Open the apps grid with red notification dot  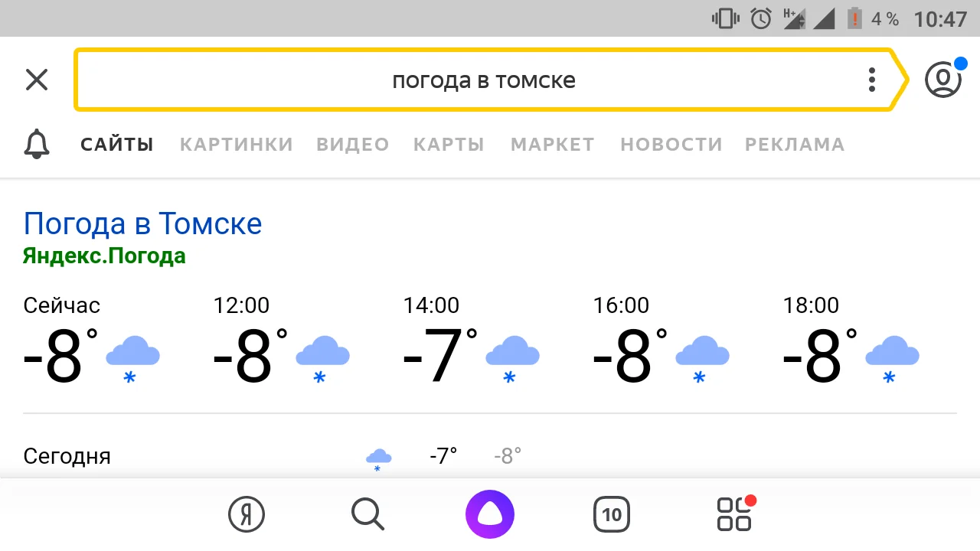pos(733,514)
